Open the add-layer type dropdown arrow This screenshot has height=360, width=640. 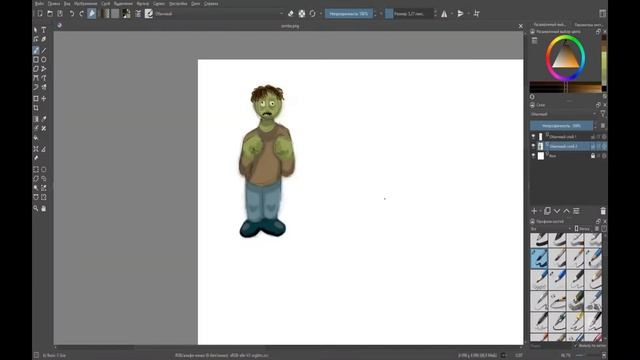[540, 211]
